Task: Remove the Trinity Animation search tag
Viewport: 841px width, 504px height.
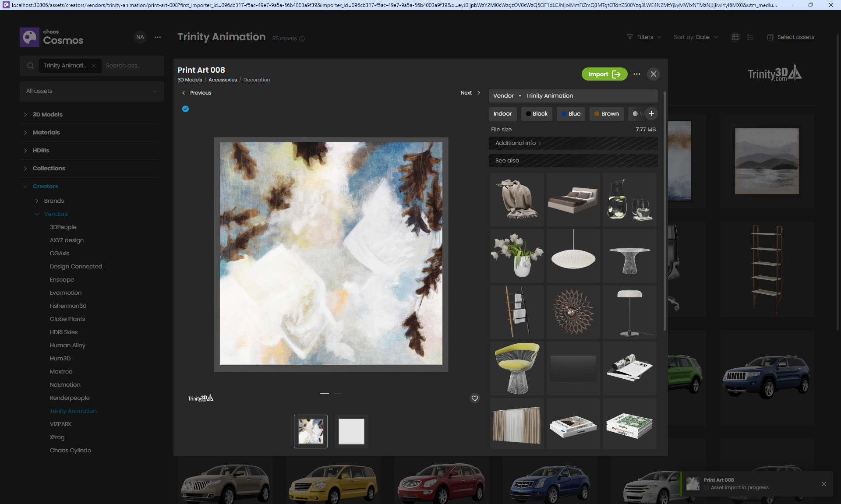Action: [x=94, y=66]
